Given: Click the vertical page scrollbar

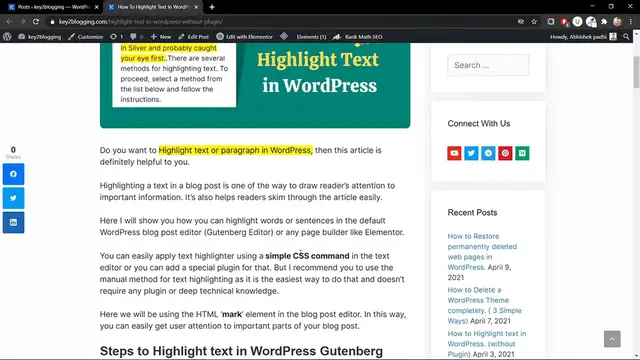Looking at the screenshot, I should click(x=636, y=71).
